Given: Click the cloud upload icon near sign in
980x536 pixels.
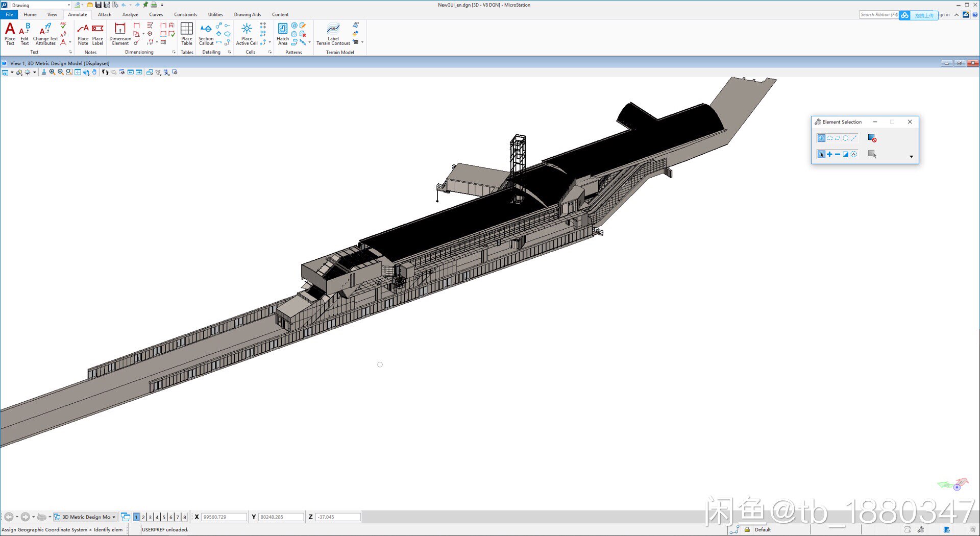Looking at the screenshot, I should coord(904,15).
